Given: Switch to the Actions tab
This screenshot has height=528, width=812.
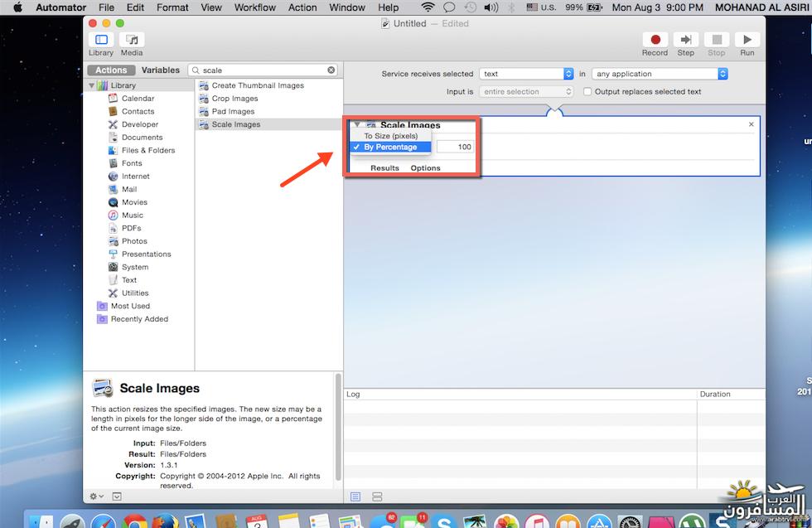Looking at the screenshot, I should pos(111,70).
